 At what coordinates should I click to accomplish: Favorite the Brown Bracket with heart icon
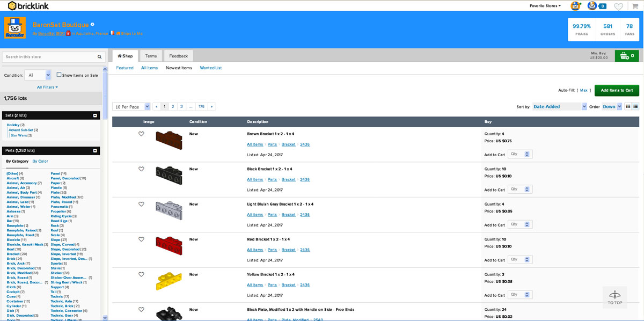pyautogui.click(x=141, y=134)
